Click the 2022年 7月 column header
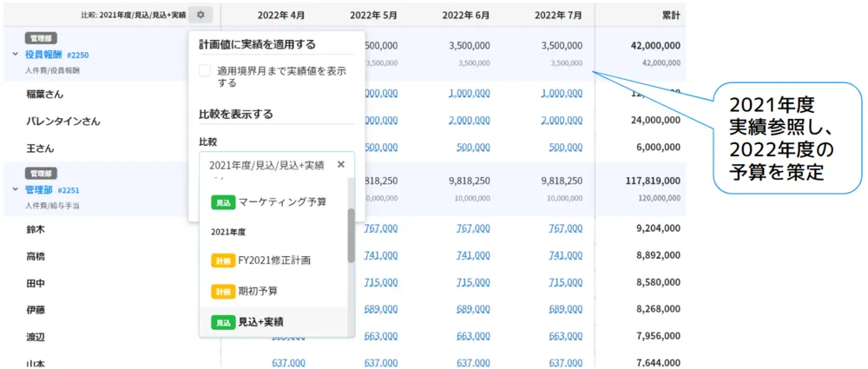868x369 pixels. coord(561,15)
